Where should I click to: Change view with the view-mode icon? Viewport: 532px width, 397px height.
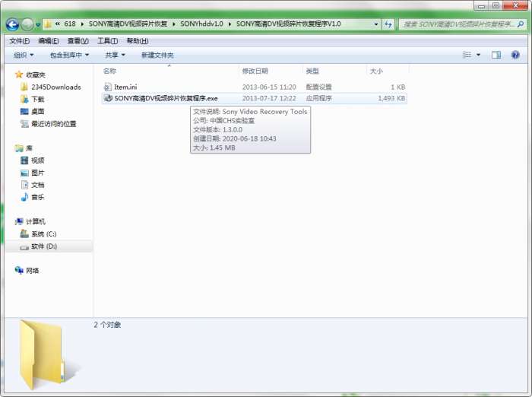click(467, 55)
